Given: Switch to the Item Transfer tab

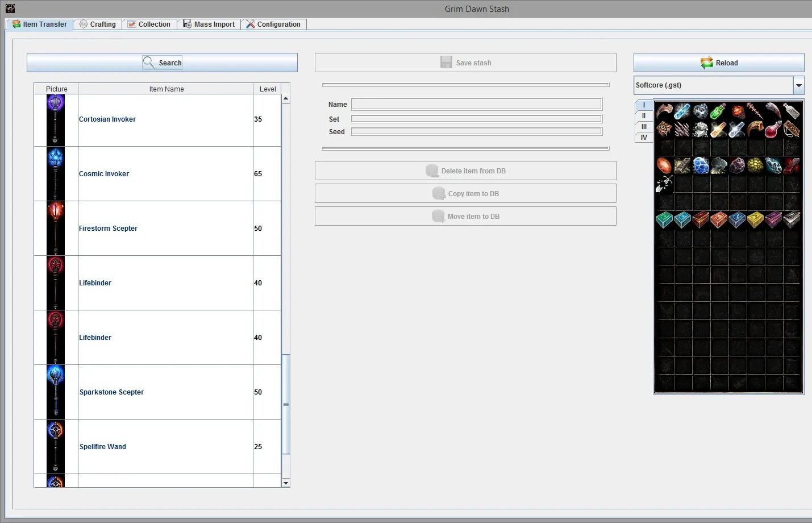Looking at the screenshot, I should pos(40,24).
